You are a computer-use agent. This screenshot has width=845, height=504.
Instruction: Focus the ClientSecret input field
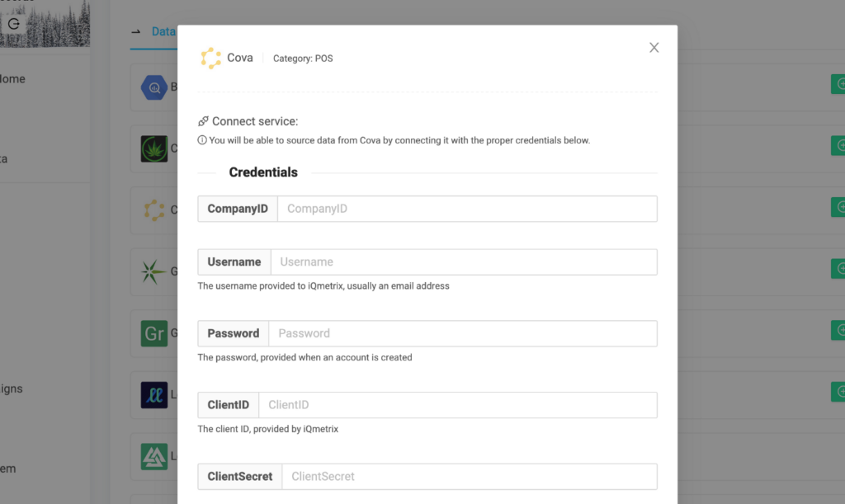point(469,477)
